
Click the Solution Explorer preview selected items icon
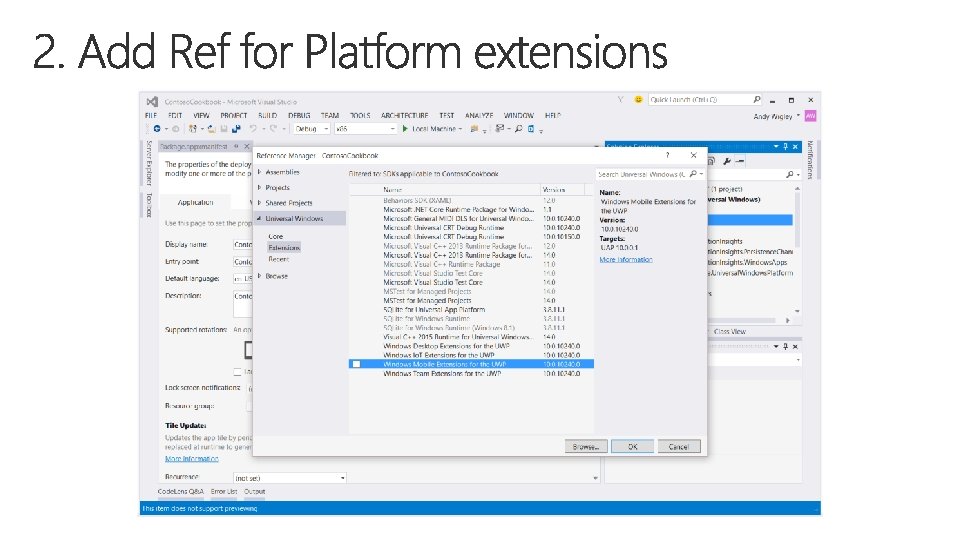(740, 161)
